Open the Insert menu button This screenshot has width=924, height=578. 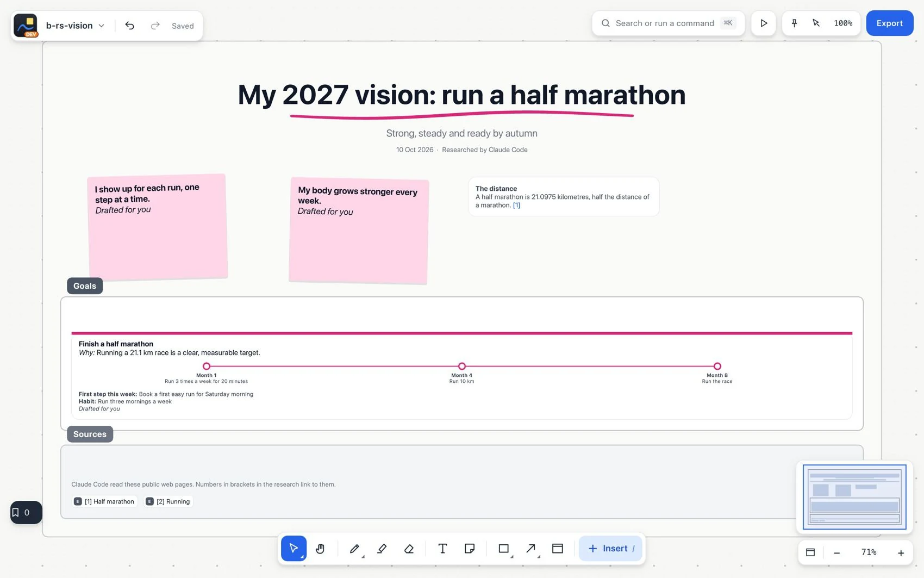click(x=610, y=548)
